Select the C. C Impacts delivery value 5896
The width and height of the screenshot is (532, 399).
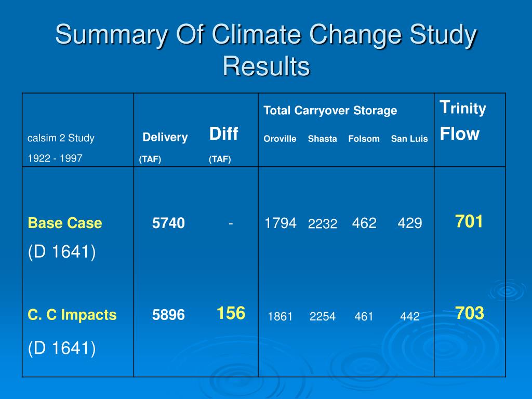click(x=168, y=315)
